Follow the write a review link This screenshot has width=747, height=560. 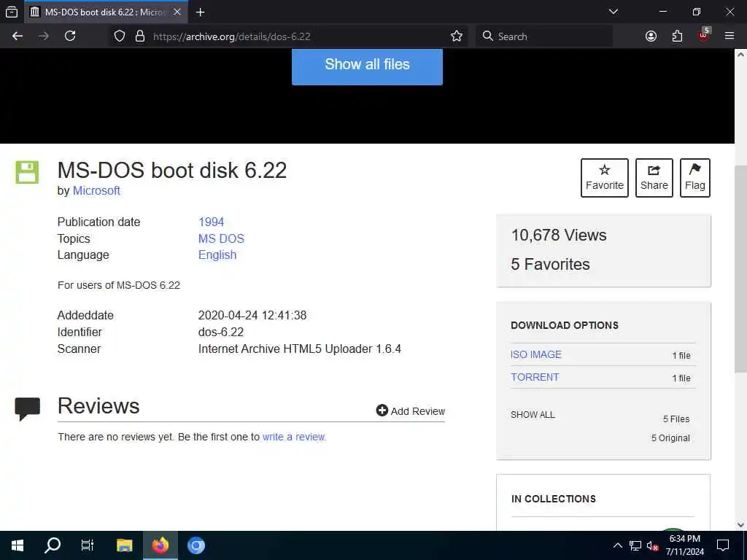tap(294, 437)
